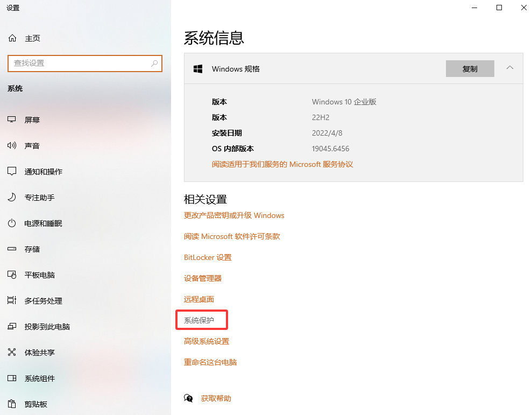The height and width of the screenshot is (415, 532).
Task: Click the 相关设置 heading
Action: coord(205,199)
